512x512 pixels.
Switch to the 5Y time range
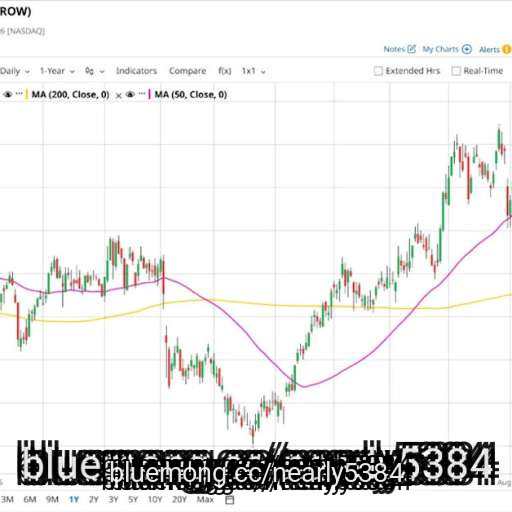[133, 500]
